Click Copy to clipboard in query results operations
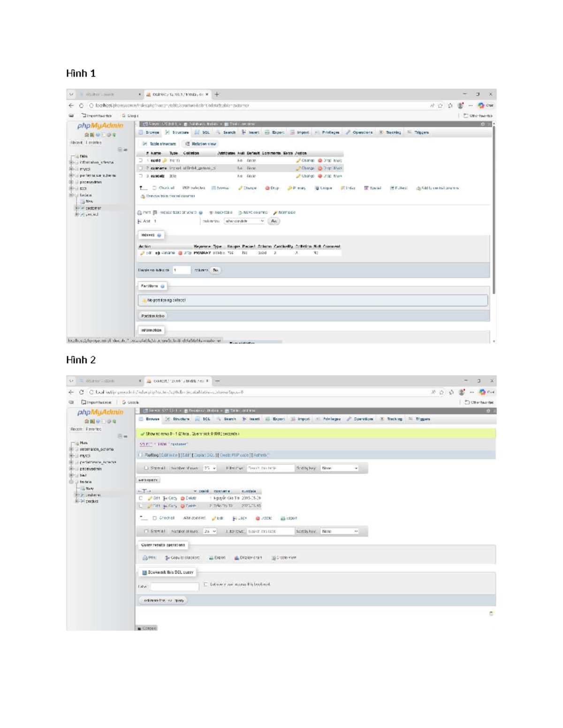Screen dimensions: 563x728 click(x=182, y=558)
